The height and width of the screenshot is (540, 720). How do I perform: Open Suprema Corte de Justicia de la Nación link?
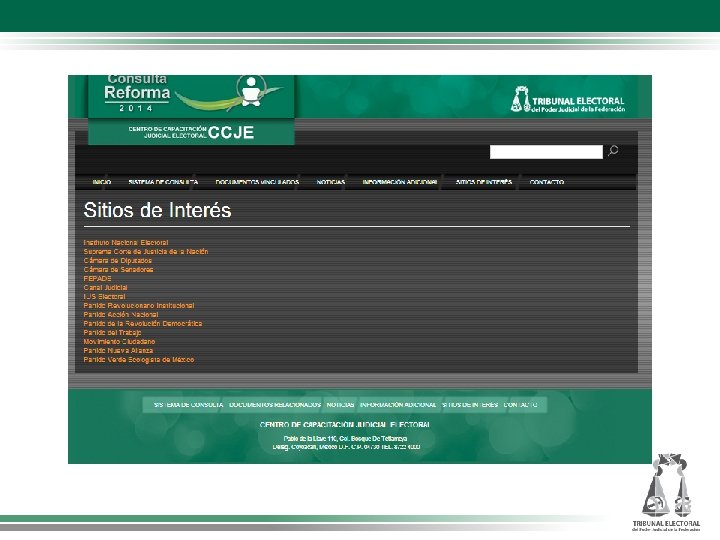pyautogui.click(x=146, y=252)
